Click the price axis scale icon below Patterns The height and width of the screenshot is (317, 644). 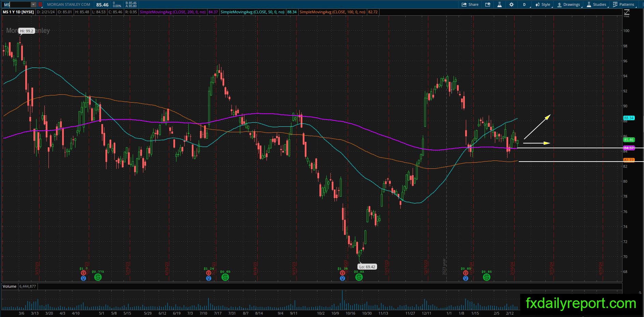pyautogui.click(x=626, y=12)
